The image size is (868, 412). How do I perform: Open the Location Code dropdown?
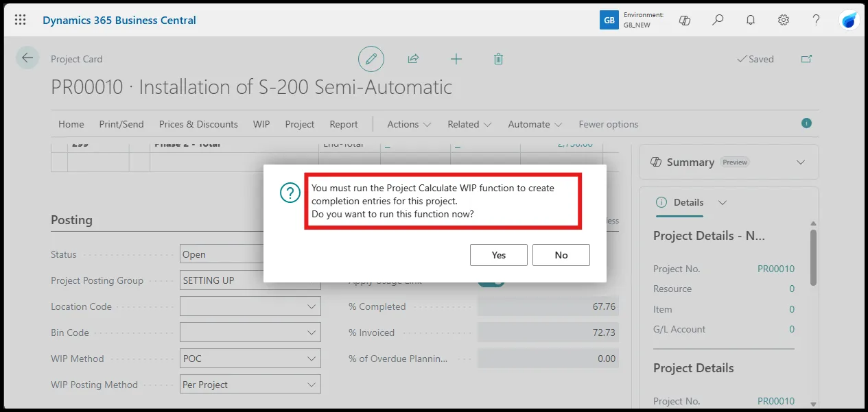312,306
